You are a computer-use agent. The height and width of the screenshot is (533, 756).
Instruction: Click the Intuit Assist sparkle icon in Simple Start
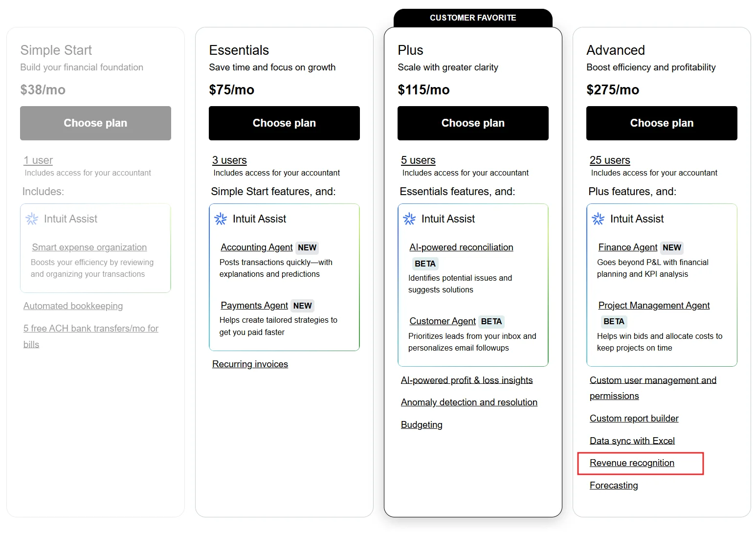click(32, 219)
